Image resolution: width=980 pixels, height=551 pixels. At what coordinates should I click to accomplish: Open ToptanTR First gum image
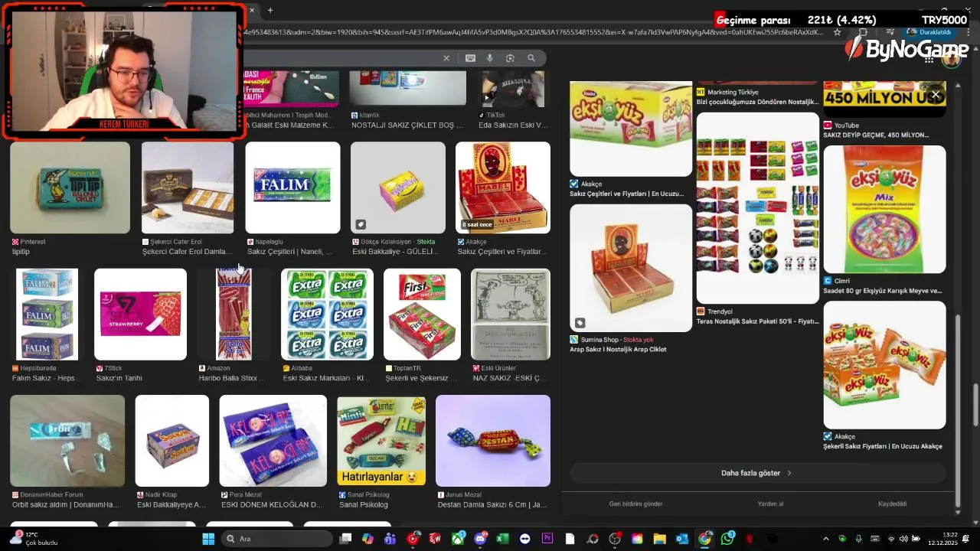[422, 314]
